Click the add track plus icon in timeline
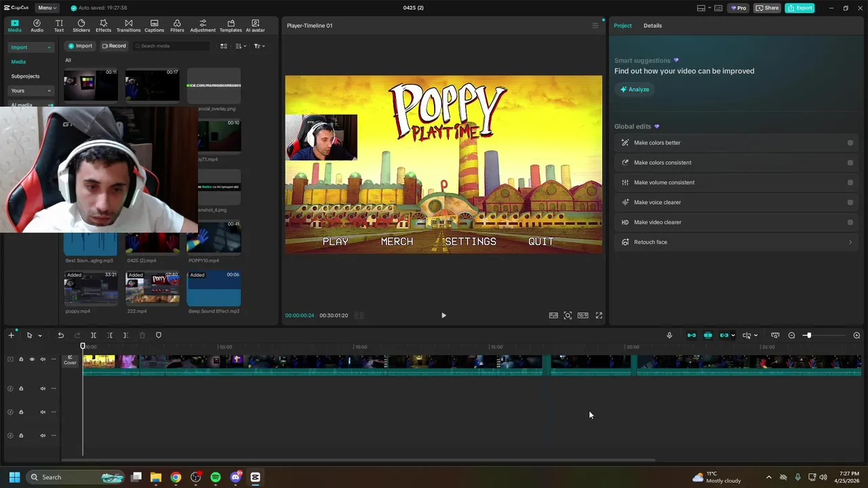Screen dimensions: 868x488 (11, 335)
